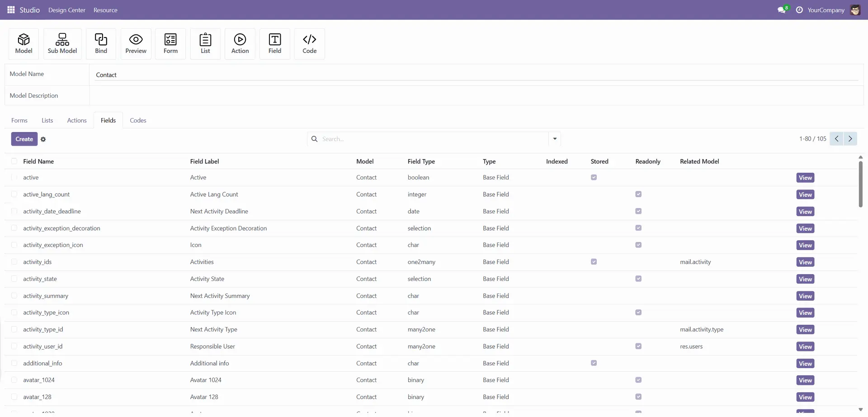Open the gear settings next to Create
The image size is (868, 417).
point(43,139)
